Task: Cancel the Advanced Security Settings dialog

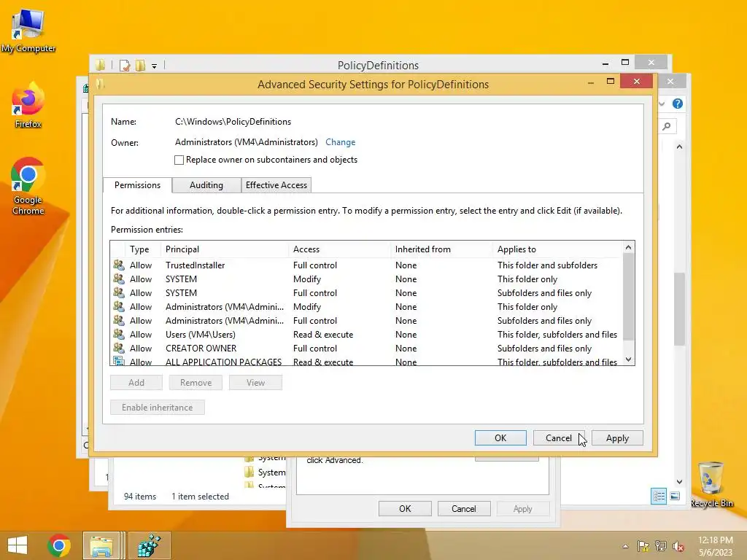Action: click(559, 437)
